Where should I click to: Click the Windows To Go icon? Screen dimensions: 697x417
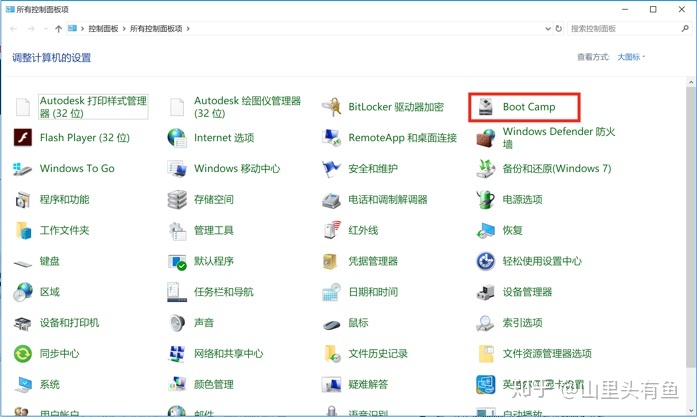coord(23,168)
